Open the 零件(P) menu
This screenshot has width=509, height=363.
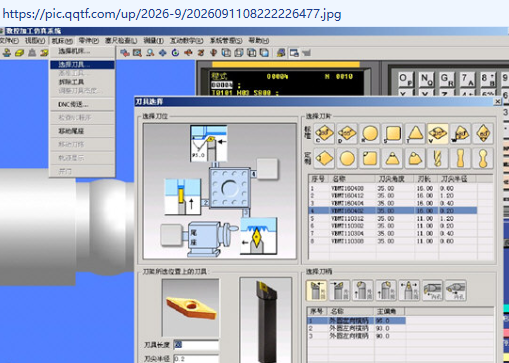88,41
